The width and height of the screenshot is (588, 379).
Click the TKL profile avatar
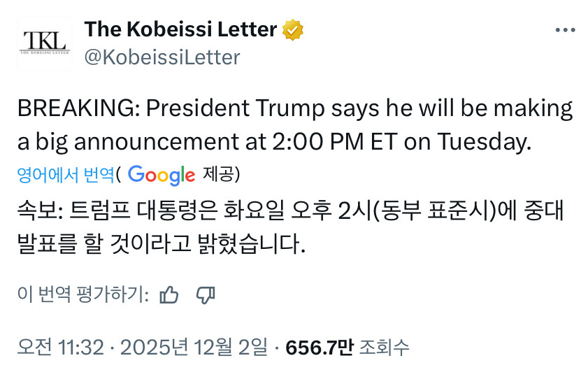click(44, 43)
